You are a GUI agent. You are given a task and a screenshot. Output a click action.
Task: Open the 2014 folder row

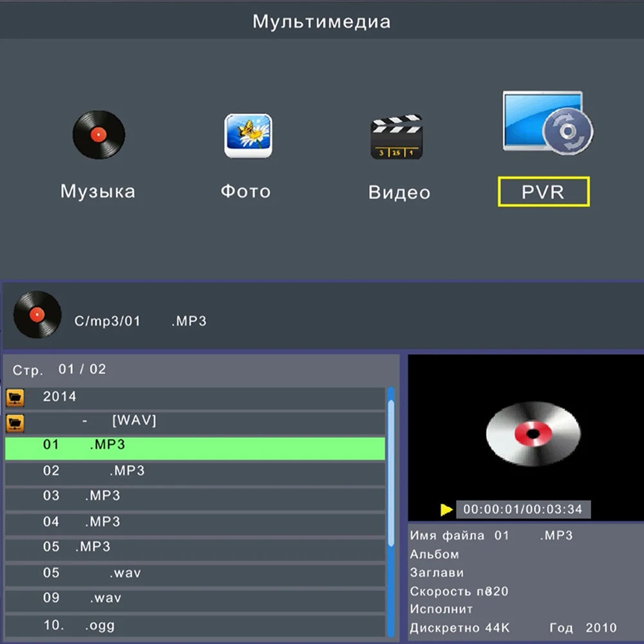tap(195, 397)
